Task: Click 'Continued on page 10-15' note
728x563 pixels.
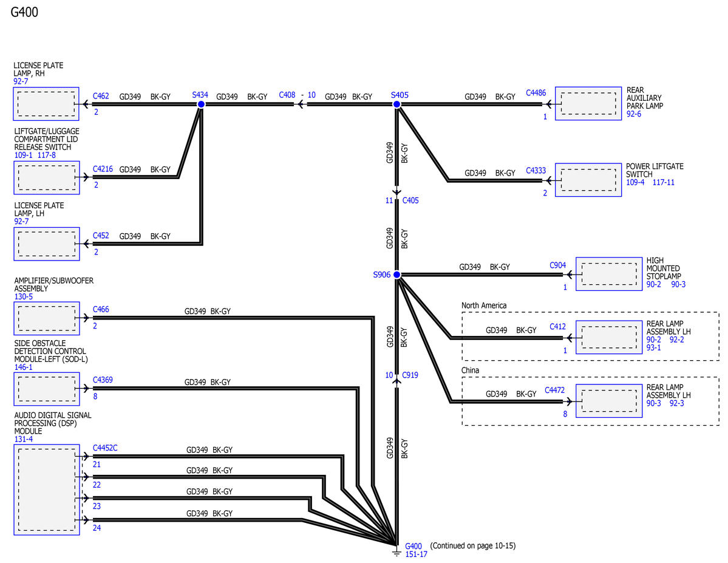Action: point(472,545)
